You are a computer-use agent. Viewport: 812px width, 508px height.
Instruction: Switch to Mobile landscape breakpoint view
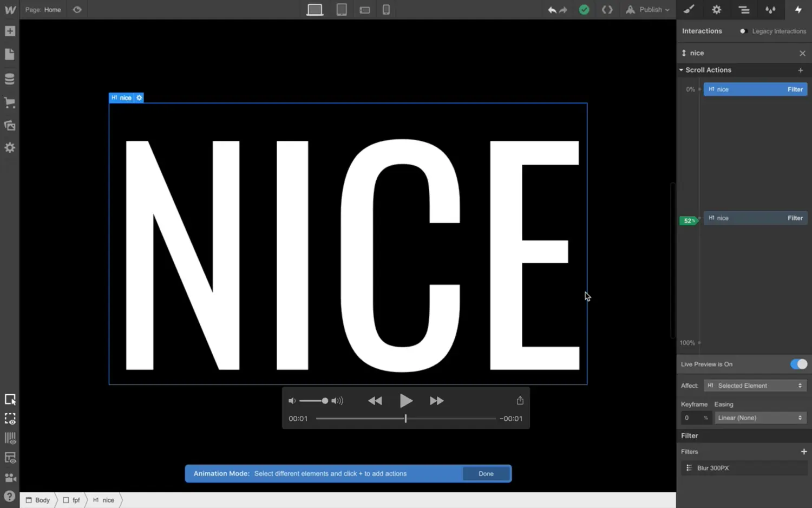point(365,10)
